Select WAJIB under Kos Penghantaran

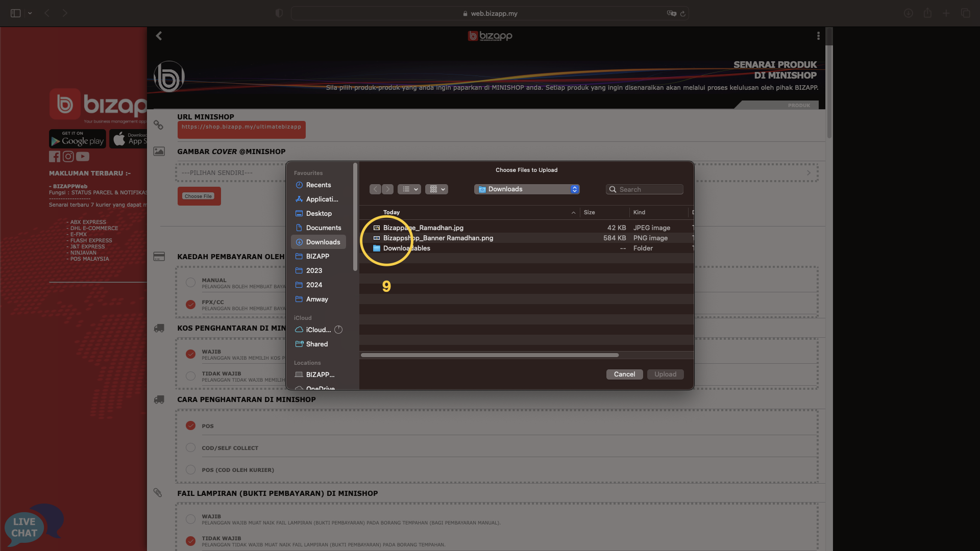(190, 354)
